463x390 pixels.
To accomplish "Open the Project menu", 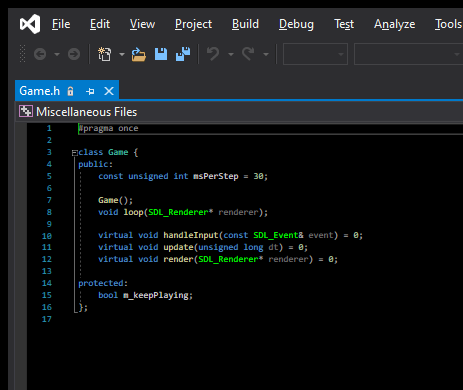I will 193,24.
